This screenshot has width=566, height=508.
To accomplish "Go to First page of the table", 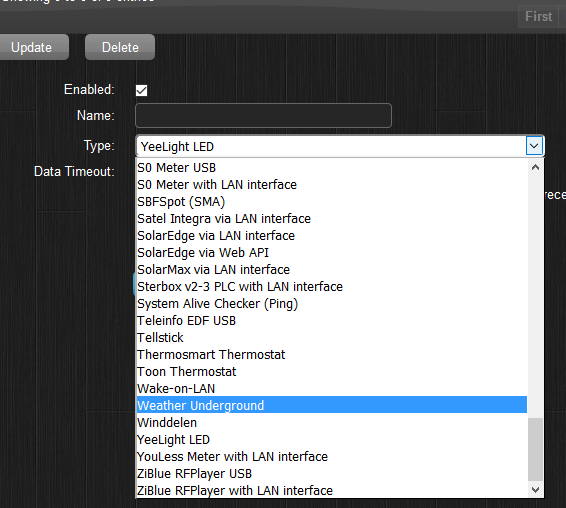I will pos(538,16).
